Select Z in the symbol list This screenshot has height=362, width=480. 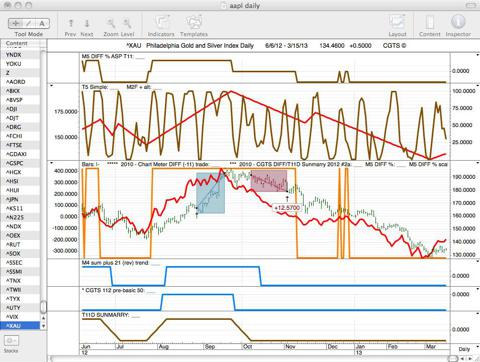[20, 73]
